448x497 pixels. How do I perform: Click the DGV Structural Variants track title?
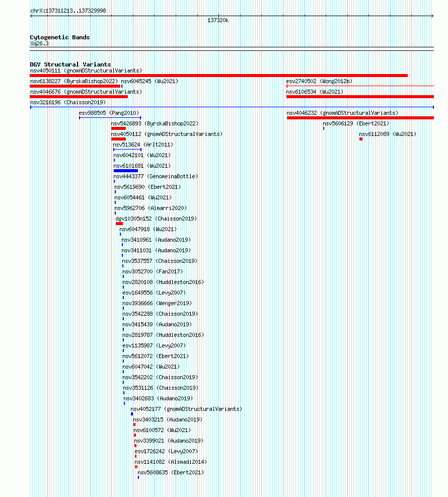[70, 64]
